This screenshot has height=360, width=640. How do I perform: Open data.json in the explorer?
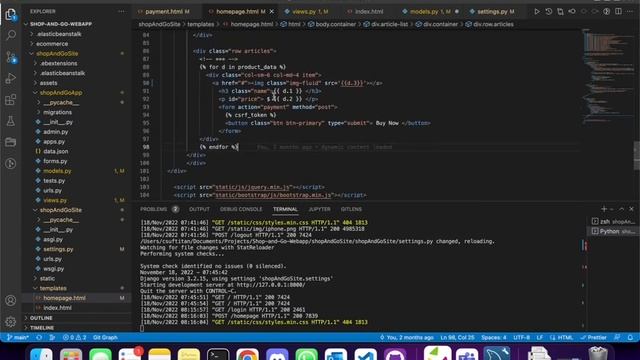pyautogui.click(x=56, y=151)
